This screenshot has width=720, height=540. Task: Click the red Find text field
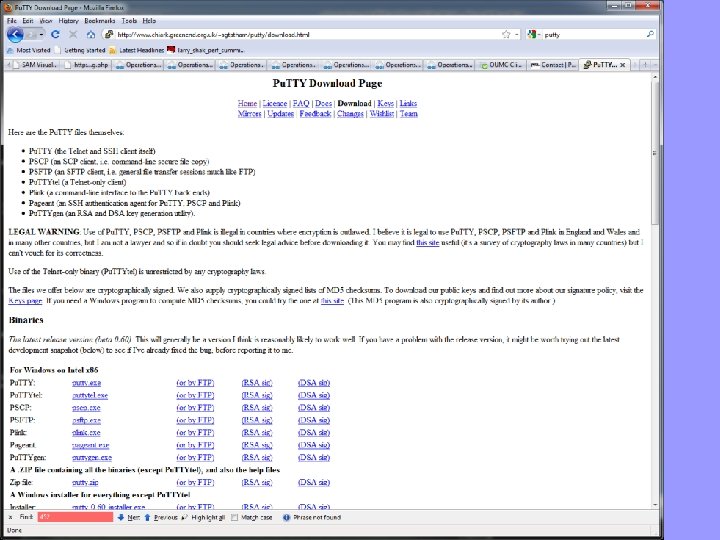[75, 518]
